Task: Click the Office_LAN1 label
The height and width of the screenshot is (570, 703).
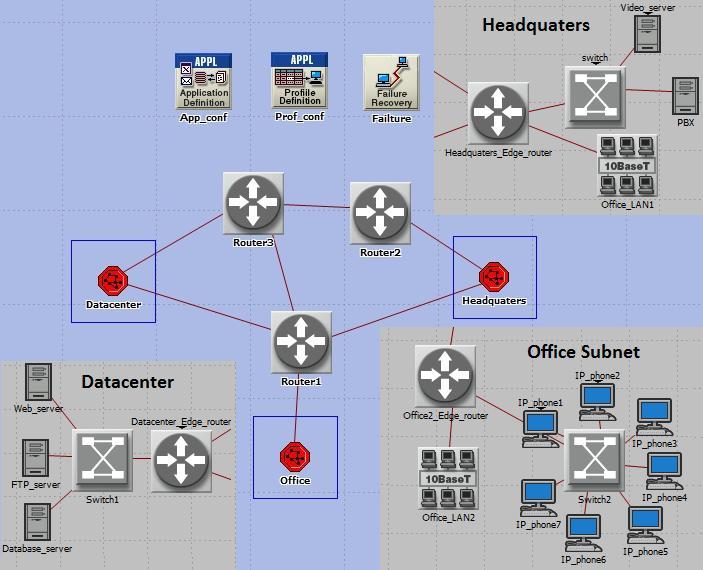Action: tap(628, 205)
